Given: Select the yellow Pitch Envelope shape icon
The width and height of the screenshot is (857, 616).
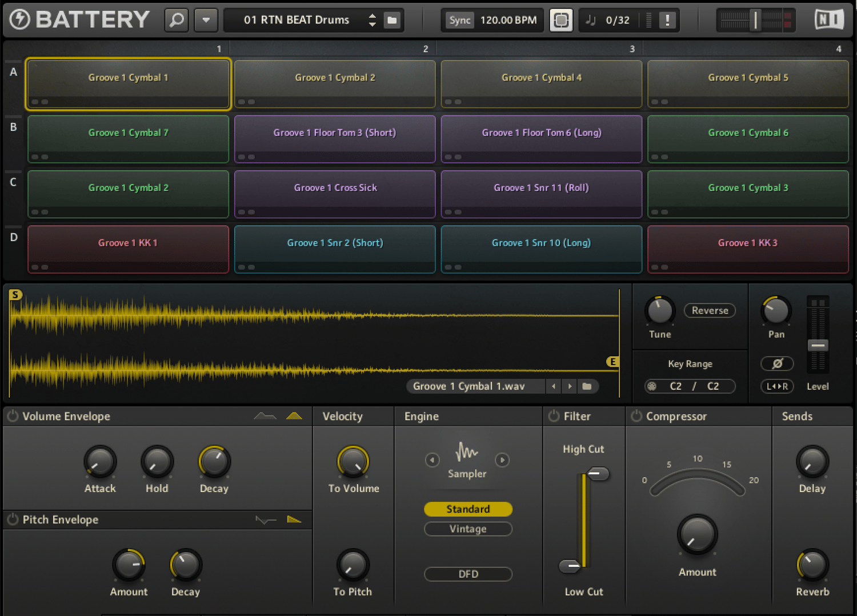Looking at the screenshot, I should 294,519.
